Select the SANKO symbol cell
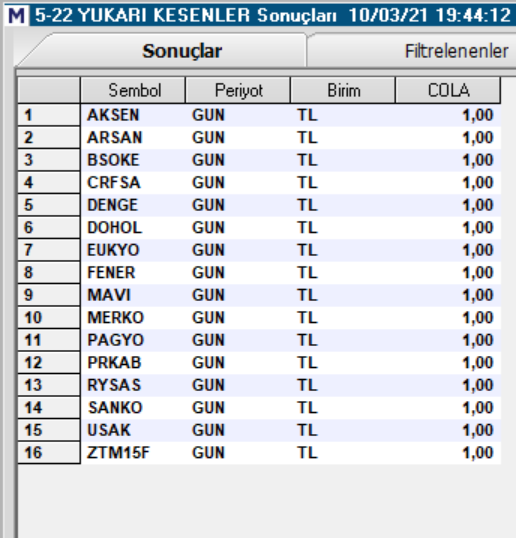 point(133,408)
